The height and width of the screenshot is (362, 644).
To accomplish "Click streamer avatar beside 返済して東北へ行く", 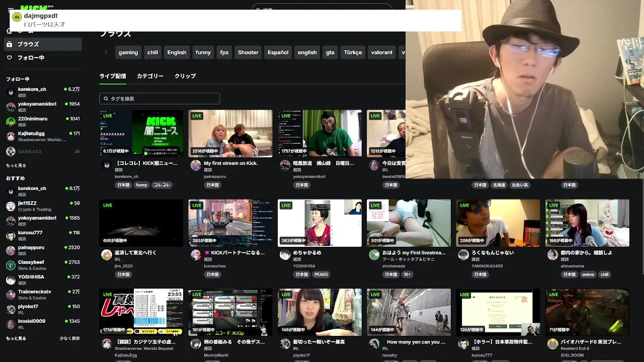I will click(x=106, y=254).
